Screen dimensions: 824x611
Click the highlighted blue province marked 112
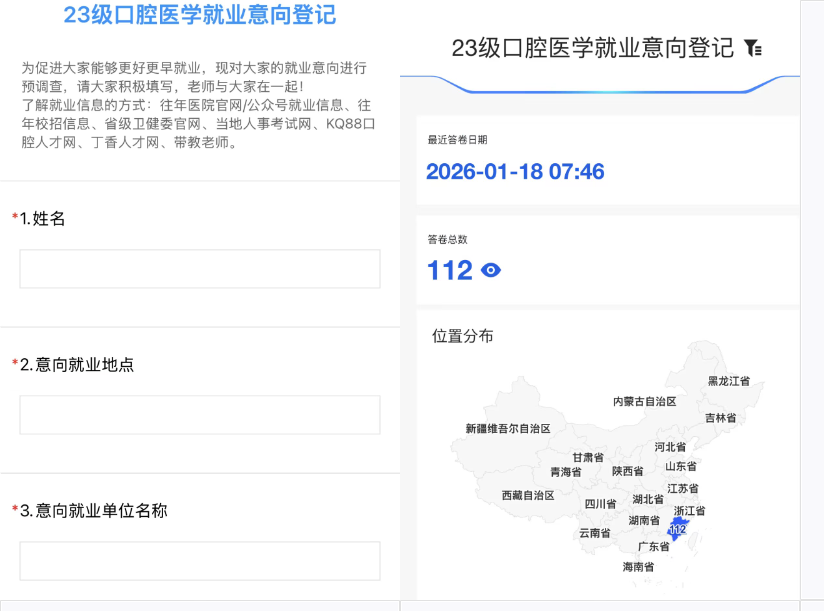coord(678,528)
